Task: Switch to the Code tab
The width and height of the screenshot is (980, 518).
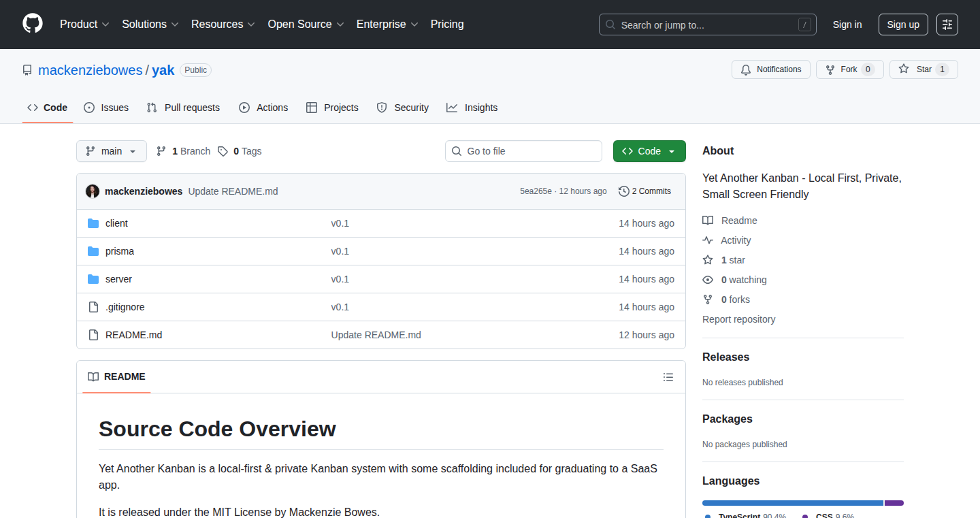Action: pyautogui.click(x=48, y=108)
